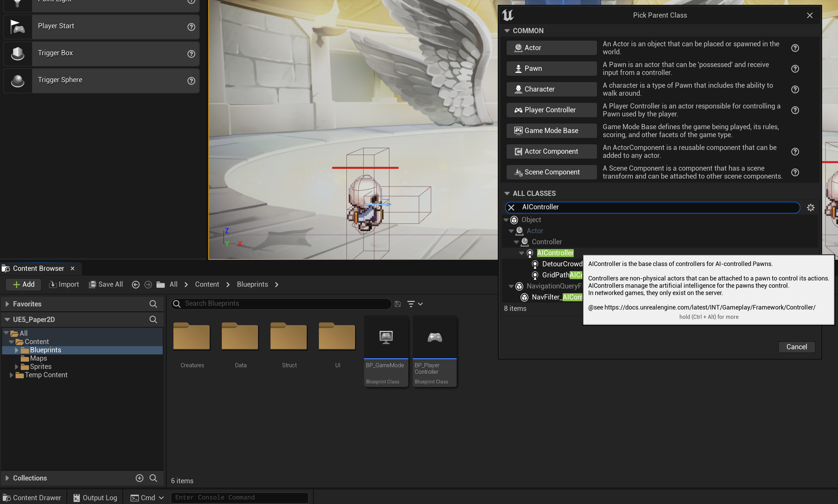
Task: Expand Blueprints breadcrumb path arrow
Action: coord(277,285)
